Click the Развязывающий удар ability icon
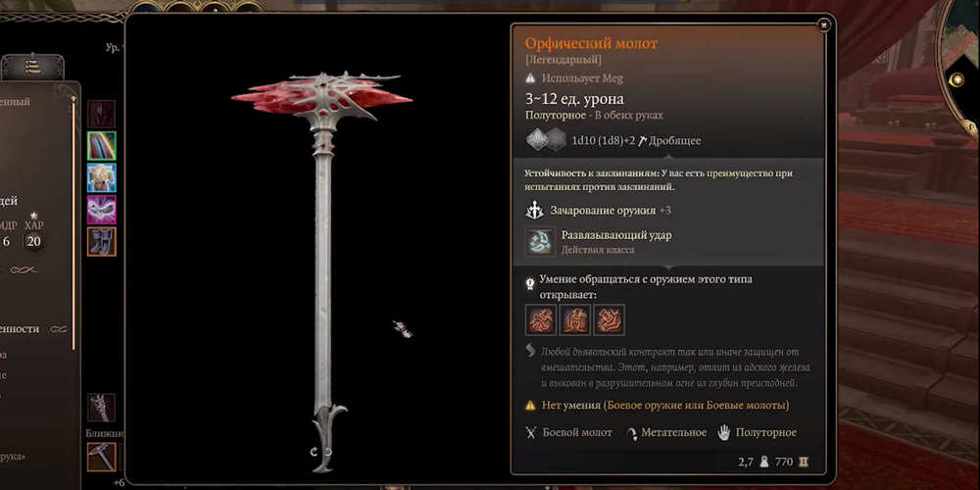 [539, 241]
